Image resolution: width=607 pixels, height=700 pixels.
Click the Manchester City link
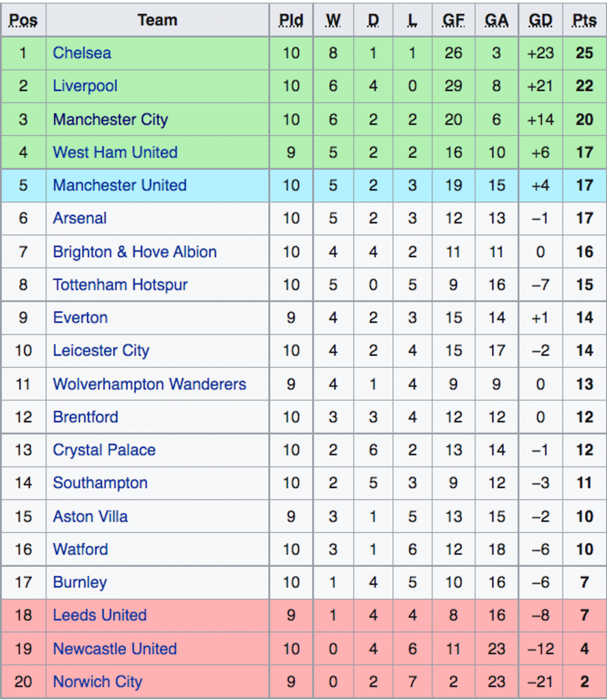(x=110, y=120)
